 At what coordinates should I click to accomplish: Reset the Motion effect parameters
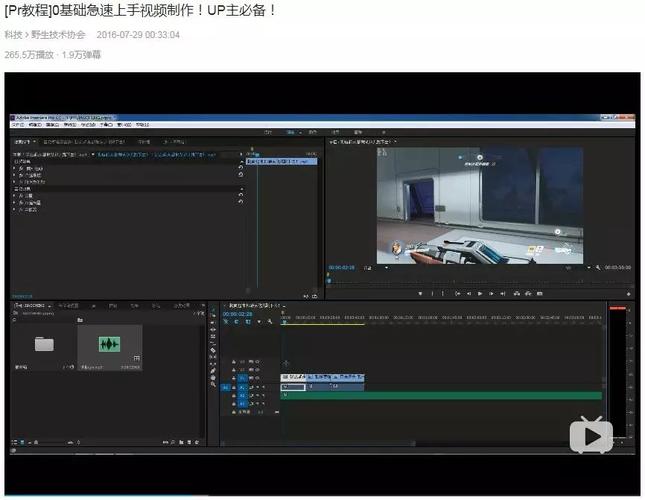tap(241, 167)
